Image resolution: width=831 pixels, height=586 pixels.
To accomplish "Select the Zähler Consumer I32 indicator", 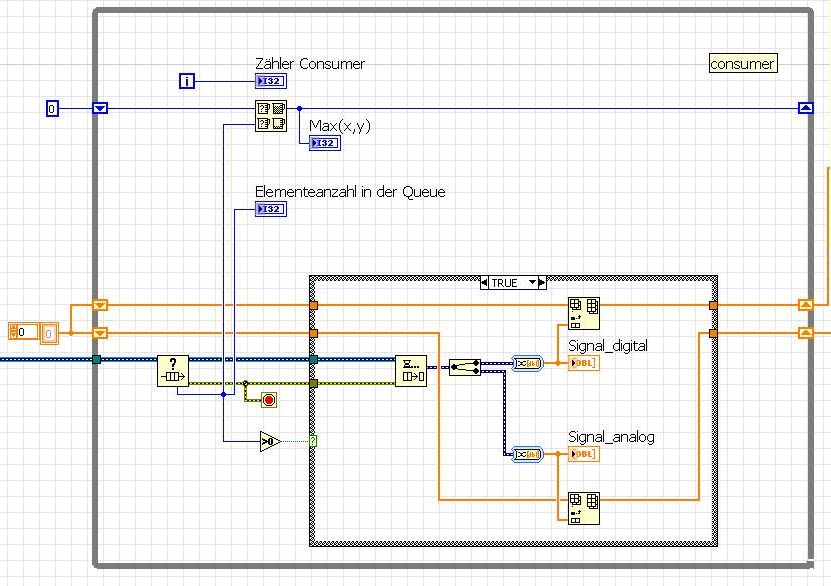I will pos(271,81).
